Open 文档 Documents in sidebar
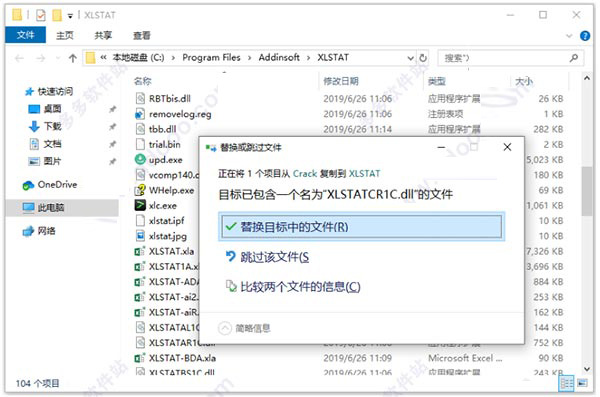This screenshot has width=600, height=397. pos(45,144)
